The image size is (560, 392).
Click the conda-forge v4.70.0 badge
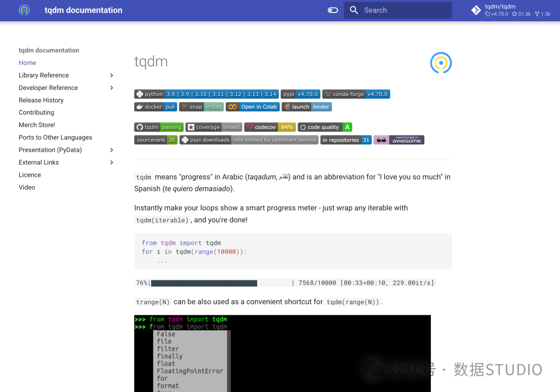click(356, 94)
